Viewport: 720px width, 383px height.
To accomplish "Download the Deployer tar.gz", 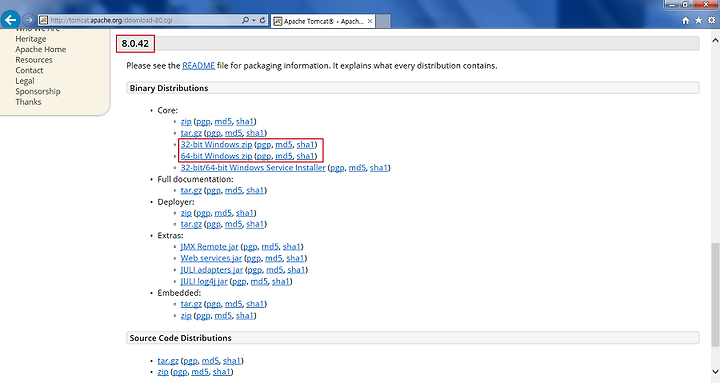I will pos(191,224).
